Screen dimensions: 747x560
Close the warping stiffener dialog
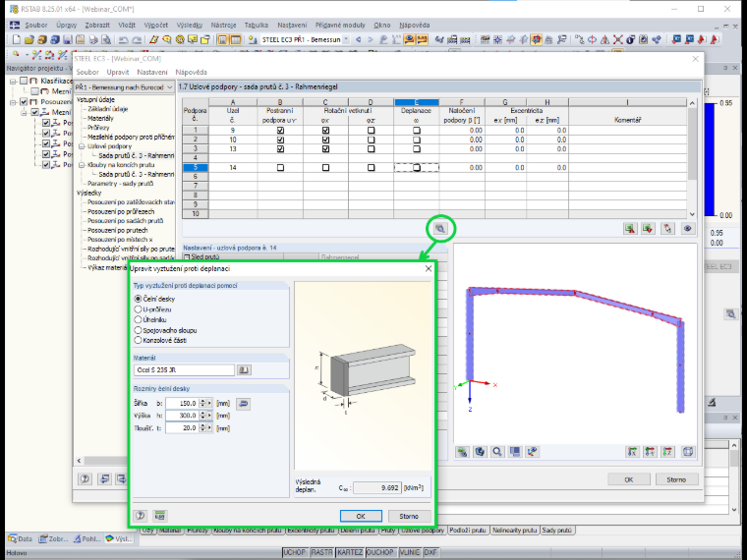pos(429,268)
